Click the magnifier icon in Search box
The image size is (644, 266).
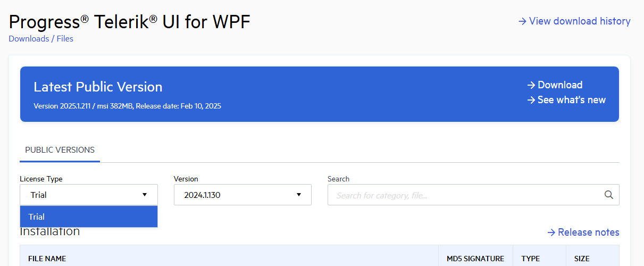609,195
